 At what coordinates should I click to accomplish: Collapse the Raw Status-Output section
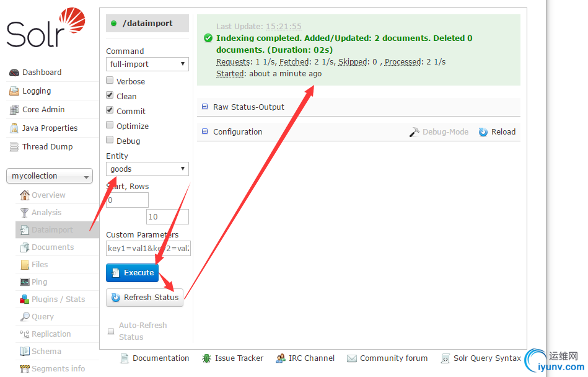tap(204, 107)
